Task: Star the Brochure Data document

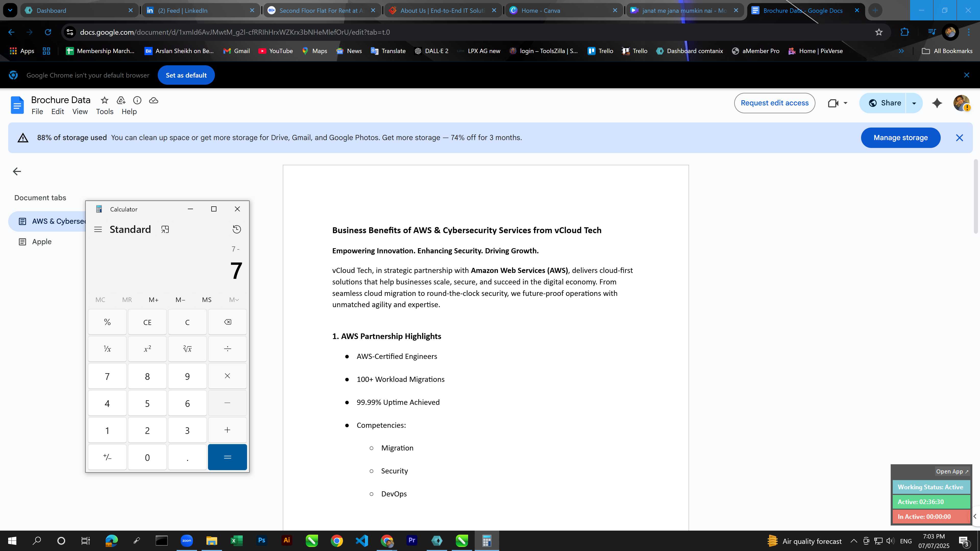Action: (x=104, y=100)
